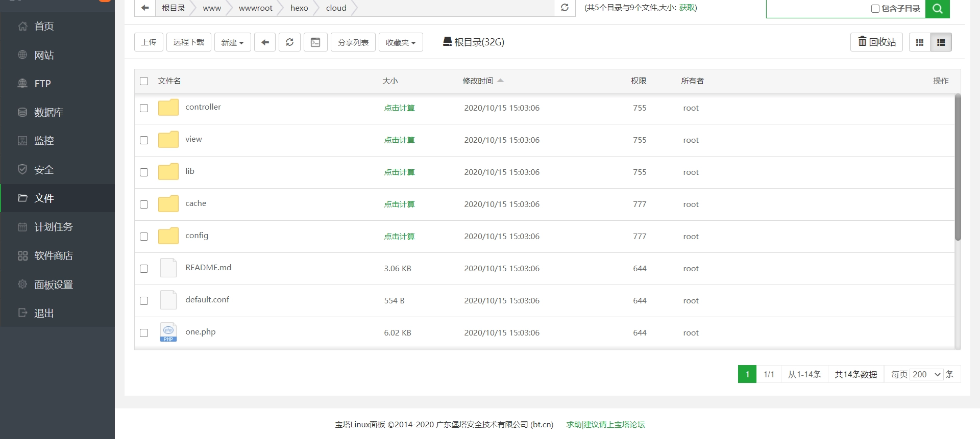Switch to list view layout
The image size is (980, 439).
click(x=941, y=42)
